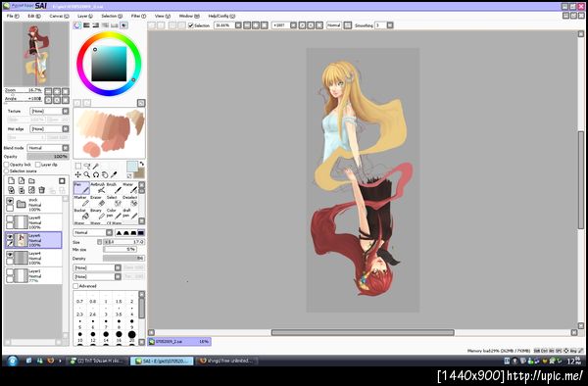Screen dimensions: 588x386
Task: Open the File menu
Action: point(13,16)
